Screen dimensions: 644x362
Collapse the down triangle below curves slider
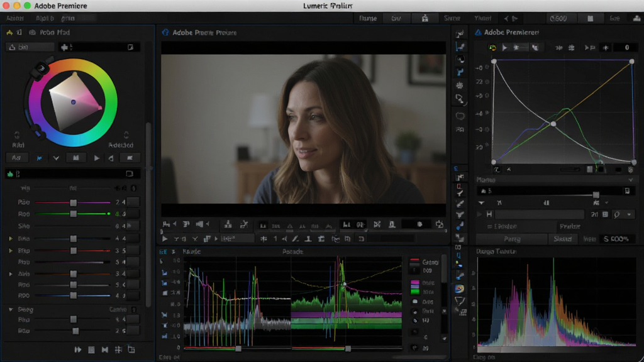coord(481,203)
